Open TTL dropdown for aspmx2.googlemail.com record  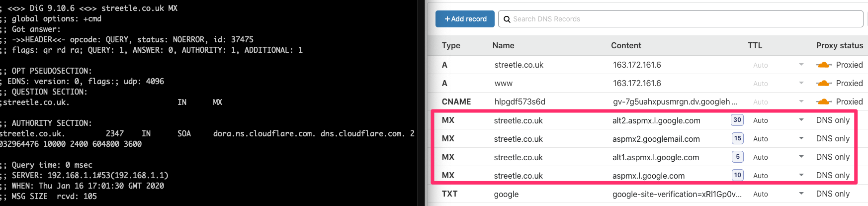click(801, 138)
